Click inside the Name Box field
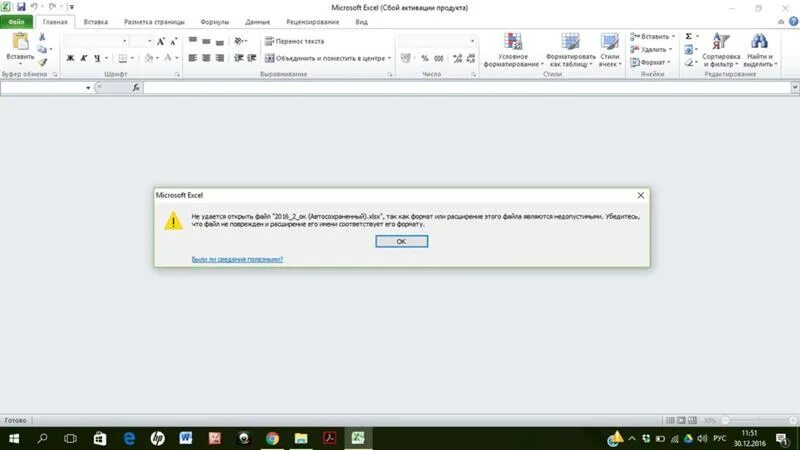This screenshot has width=800, height=450. [x=42, y=88]
